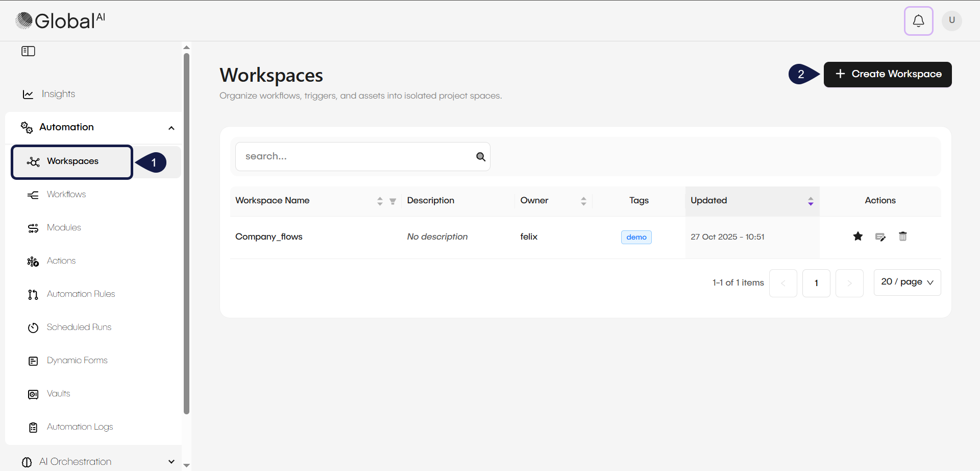Delete the Company_flows workspace
The height and width of the screenshot is (471, 980).
click(x=902, y=236)
